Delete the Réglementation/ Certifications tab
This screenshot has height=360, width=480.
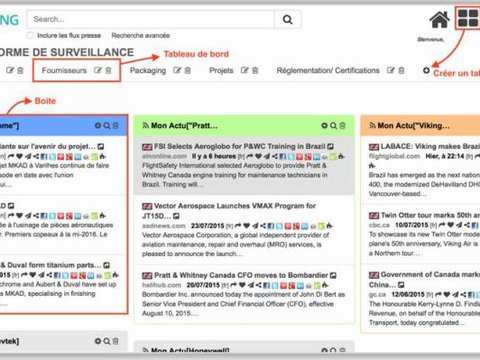point(401,70)
